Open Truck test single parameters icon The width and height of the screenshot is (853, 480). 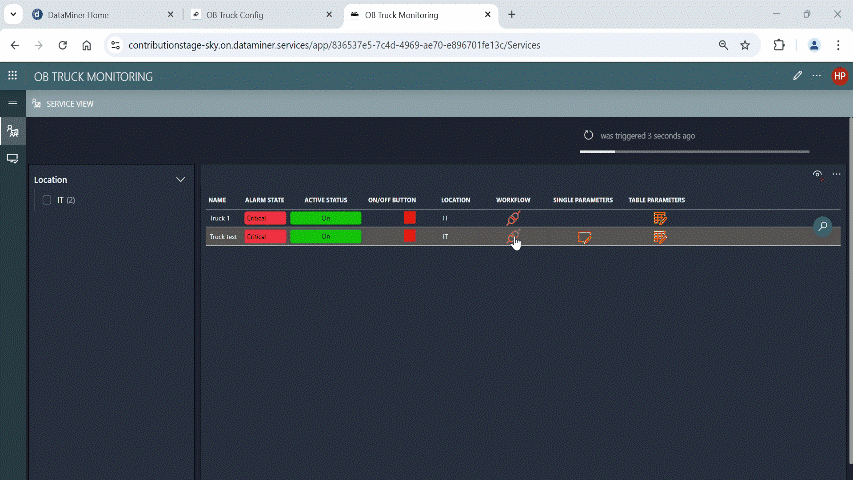coord(584,237)
